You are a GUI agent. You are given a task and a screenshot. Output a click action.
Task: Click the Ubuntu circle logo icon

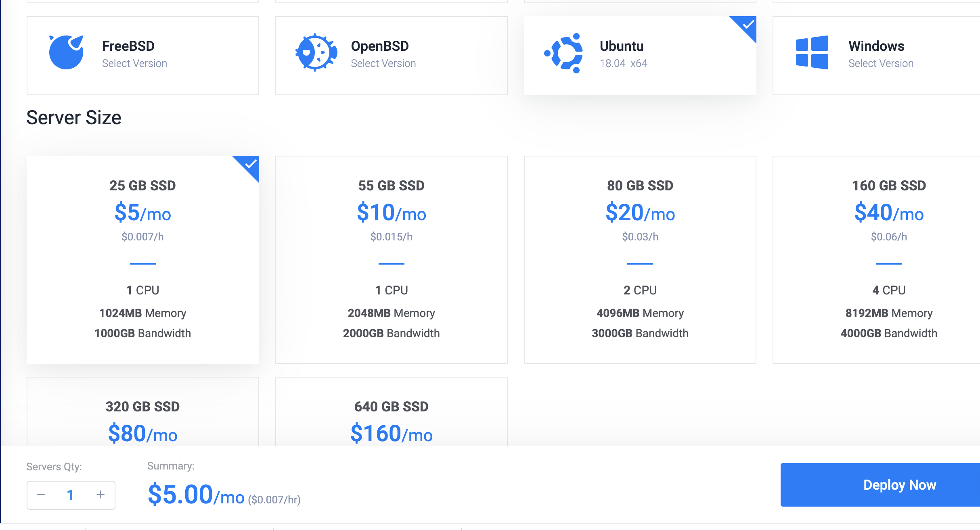[x=564, y=53]
